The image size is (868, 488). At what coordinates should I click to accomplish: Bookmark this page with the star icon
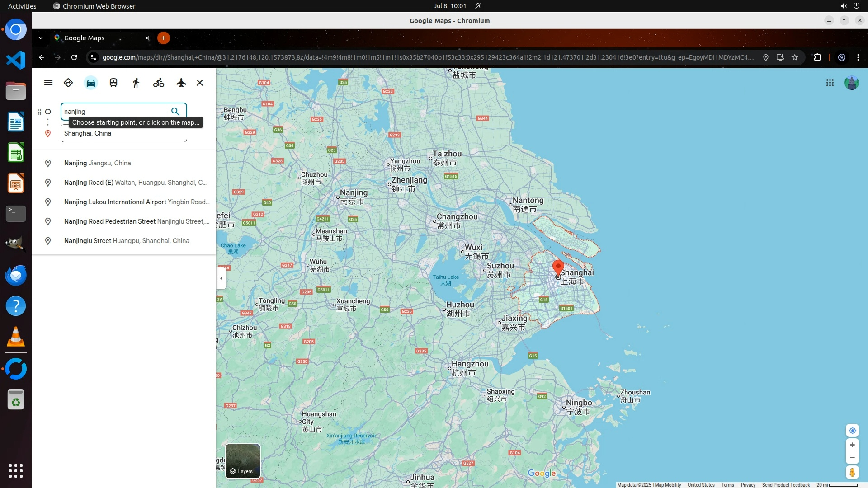click(795, 57)
